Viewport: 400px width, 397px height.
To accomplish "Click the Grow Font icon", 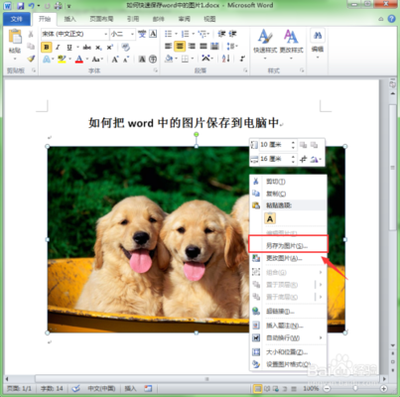I will 115,59.
